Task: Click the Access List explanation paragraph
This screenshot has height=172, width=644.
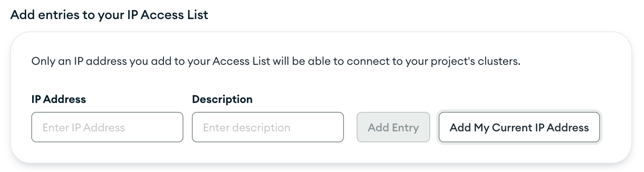Action: [276, 61]
